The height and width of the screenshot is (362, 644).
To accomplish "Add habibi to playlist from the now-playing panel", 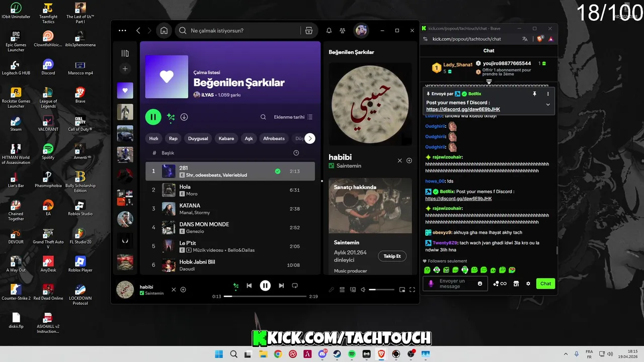I will pos(409,161).
